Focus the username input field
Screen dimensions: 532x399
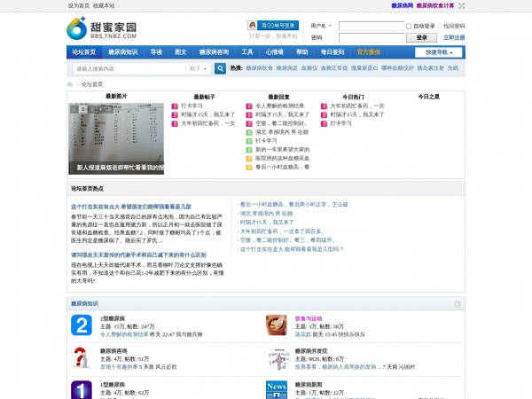(x=372, y=26)
